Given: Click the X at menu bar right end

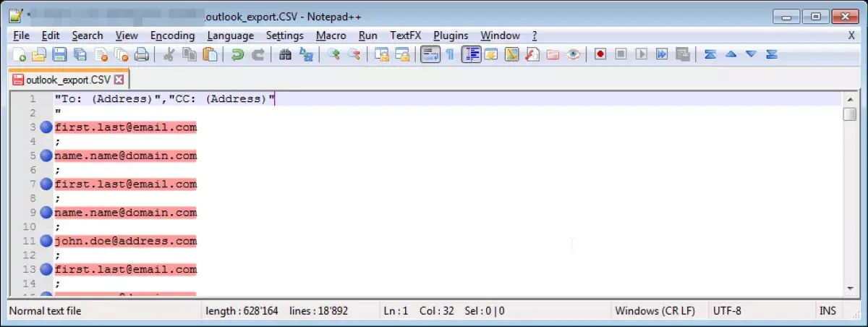Looking at the screenshot, I should [851, 35].
